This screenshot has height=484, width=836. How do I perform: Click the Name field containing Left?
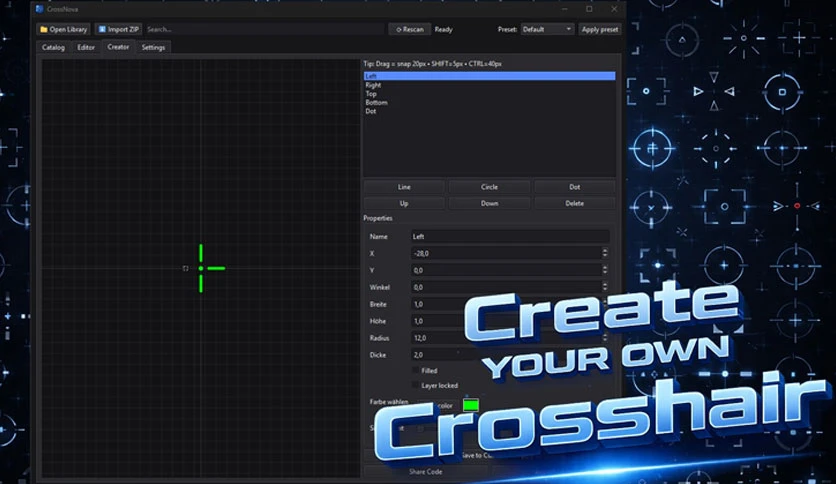(x=510, y=237)
